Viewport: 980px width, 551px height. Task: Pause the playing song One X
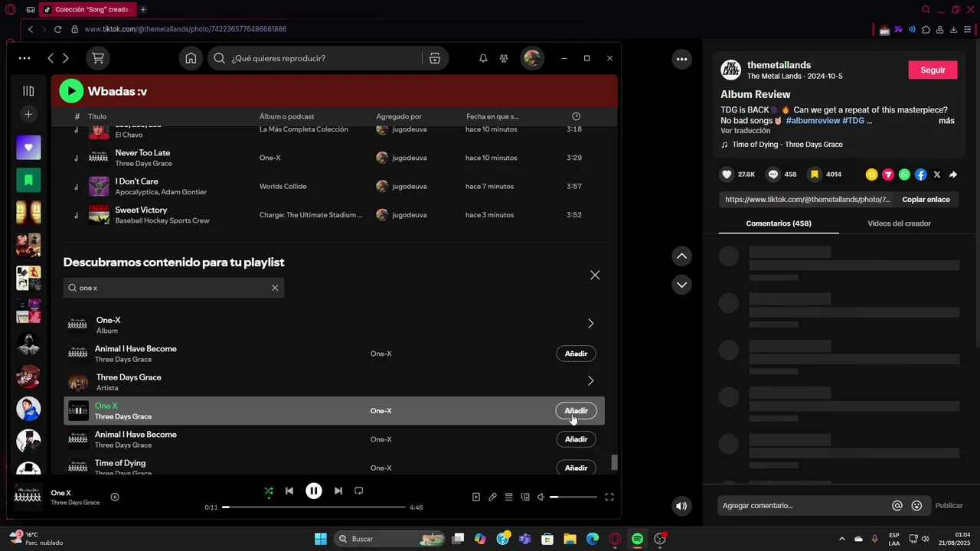point(314,491)
